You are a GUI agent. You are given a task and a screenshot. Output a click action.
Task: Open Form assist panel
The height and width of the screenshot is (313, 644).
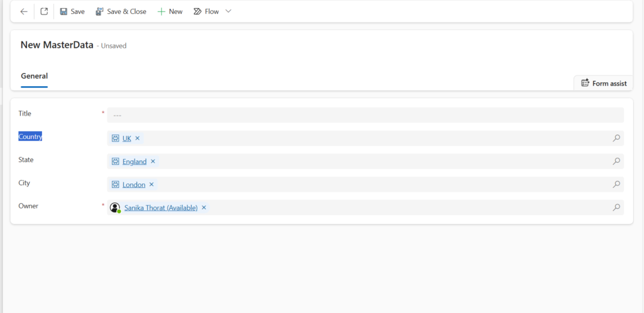pos(603,83)
